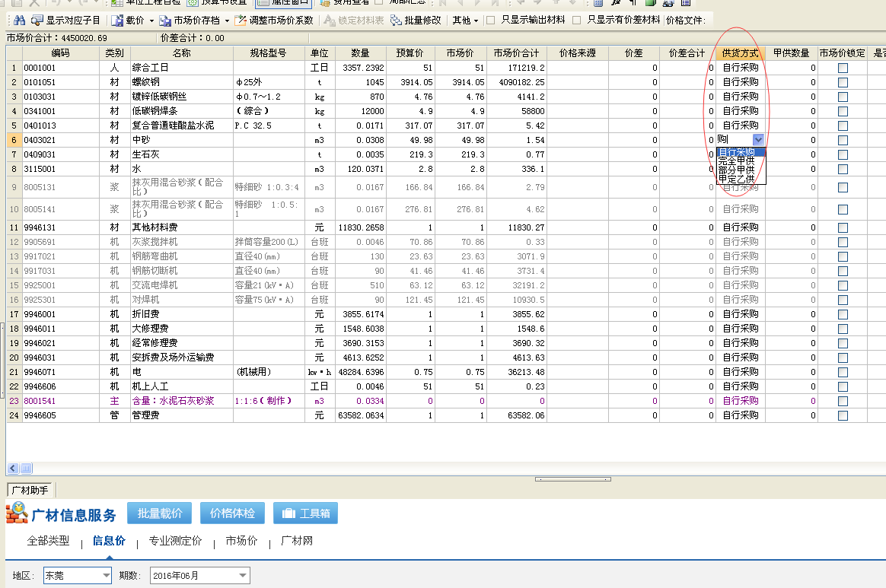The width and height of the screenshot is (886, 588).
Task: Click the 市场价存档 save icon
Action: tap(165, 21)
